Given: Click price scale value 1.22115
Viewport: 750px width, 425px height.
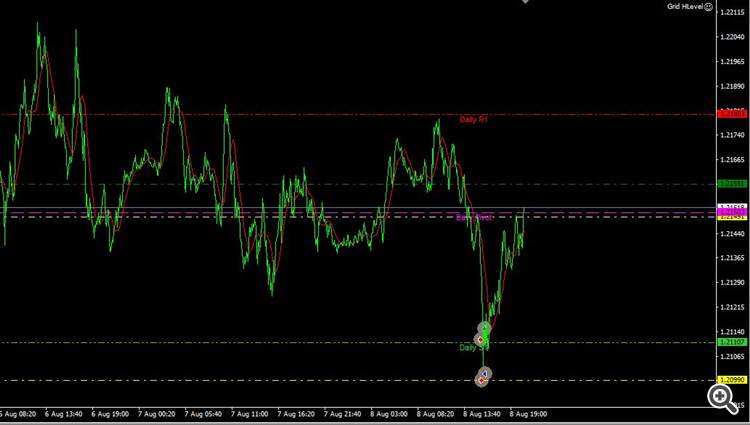Looking at the screenshot, I should (x=732, y=12).
